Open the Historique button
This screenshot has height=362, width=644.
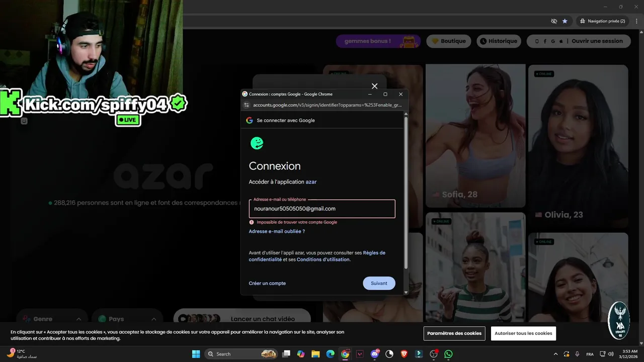(x=499, y=41)
